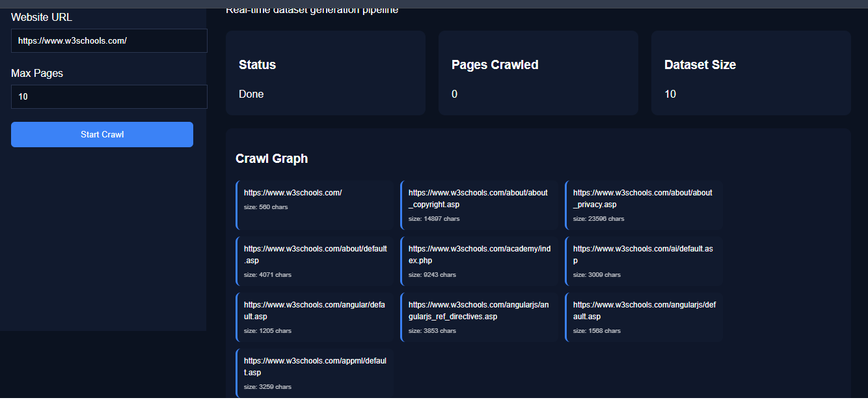Open the ai/default.asp crawl card
Screen dimensions: 868x400
[x=644, y=261]
